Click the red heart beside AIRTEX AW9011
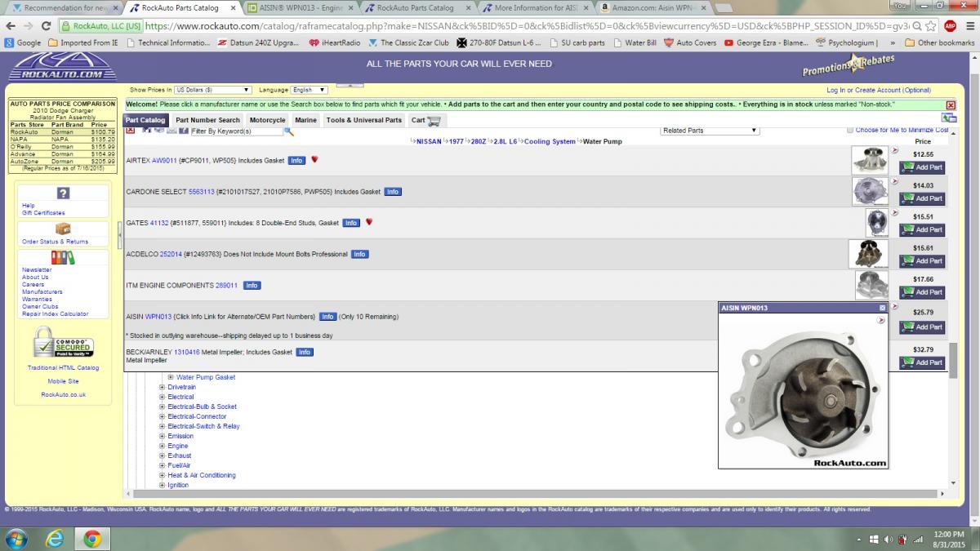This screenshot has height=551, width=980. click(314, 160)
